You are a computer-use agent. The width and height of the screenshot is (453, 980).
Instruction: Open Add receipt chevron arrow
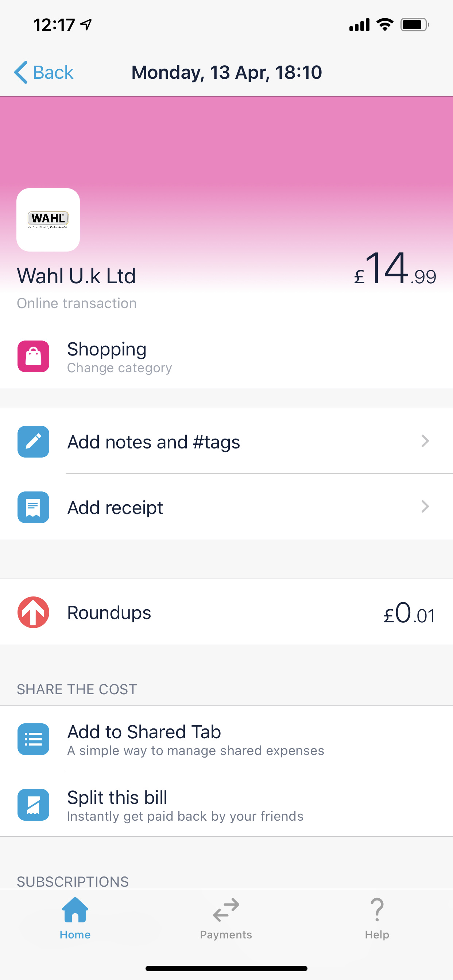(x=425, y=507)
